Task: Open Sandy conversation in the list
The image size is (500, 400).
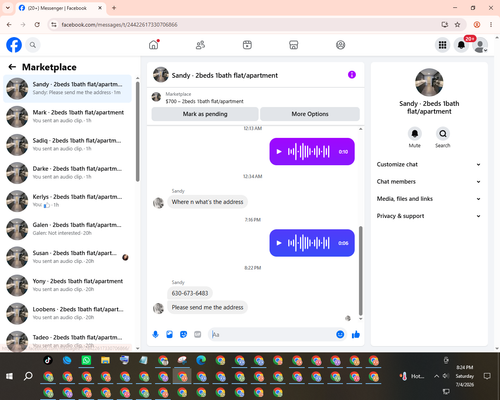Action: (68, 88)
